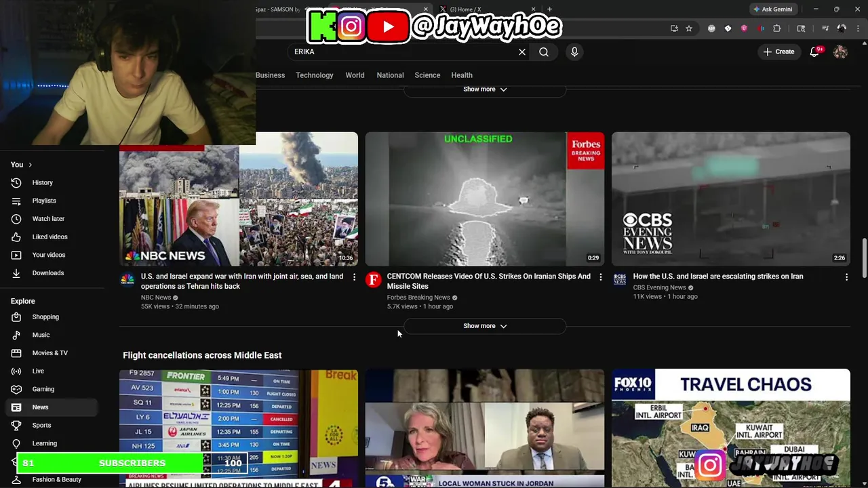This screenshot has width=868, height=488.
Task: Play the Local Woman Stuck in Jordan thumbnail
Action: coord(485,428)
